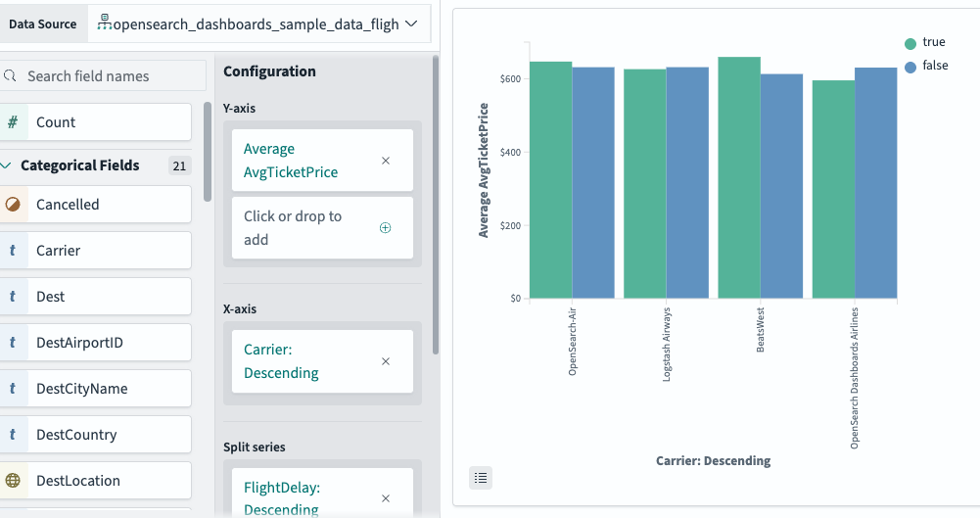Screen dimensions: 980x518
Task: Remove the FlightDelay: Descending split series
Action: 386,498
